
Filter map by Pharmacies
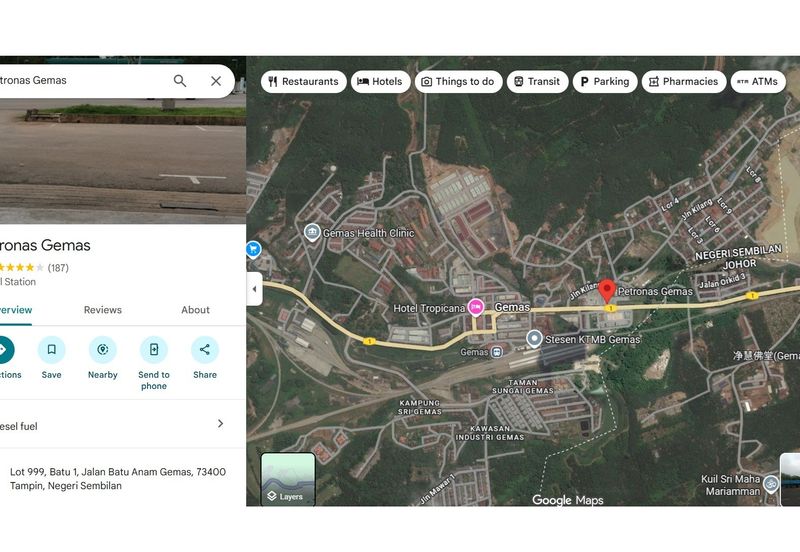(682, 82)
